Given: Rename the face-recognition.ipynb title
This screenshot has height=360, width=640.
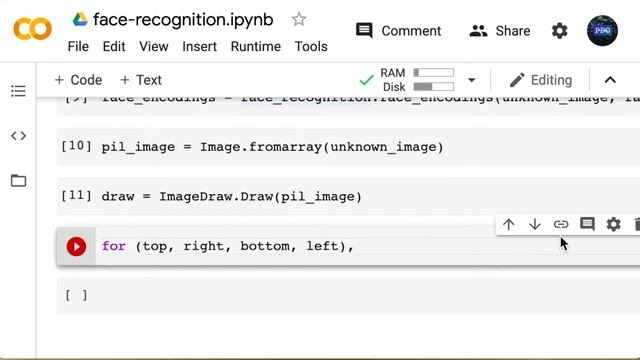Looking at the screenshot, I should (183, 20).
